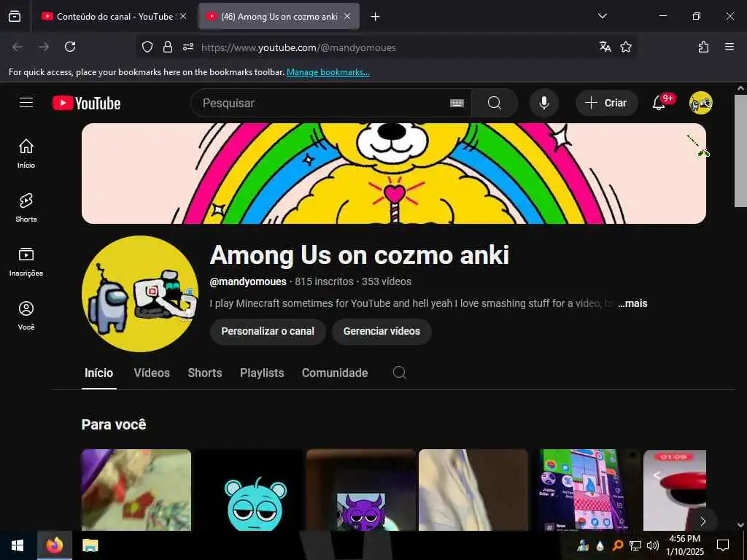Open Você in the left sidebar
747x560 pixels.
(x=26, y=315)
